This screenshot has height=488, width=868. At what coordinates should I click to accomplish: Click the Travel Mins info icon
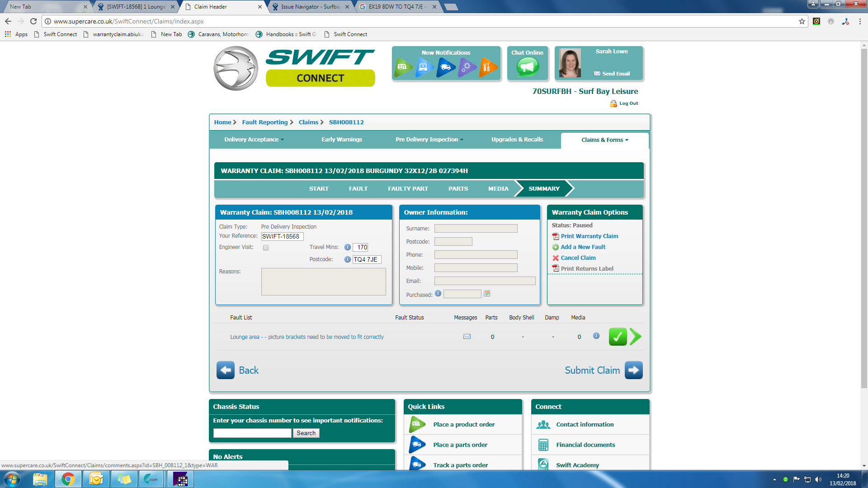tap(348, 247)
